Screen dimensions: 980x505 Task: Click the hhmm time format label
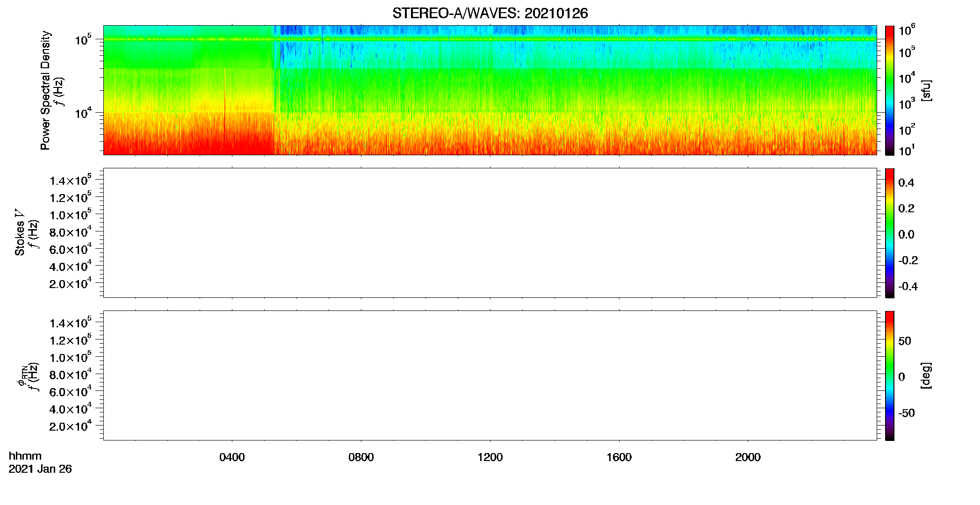[25, 456]
